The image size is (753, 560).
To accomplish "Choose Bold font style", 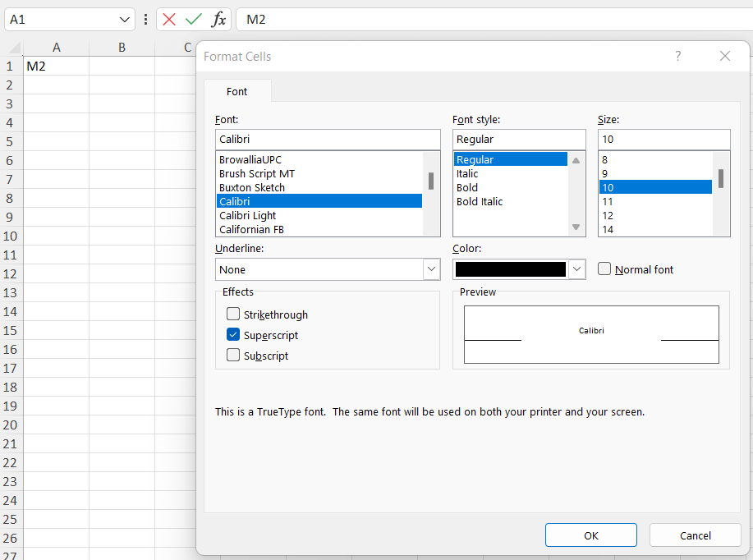I will 511,187.
